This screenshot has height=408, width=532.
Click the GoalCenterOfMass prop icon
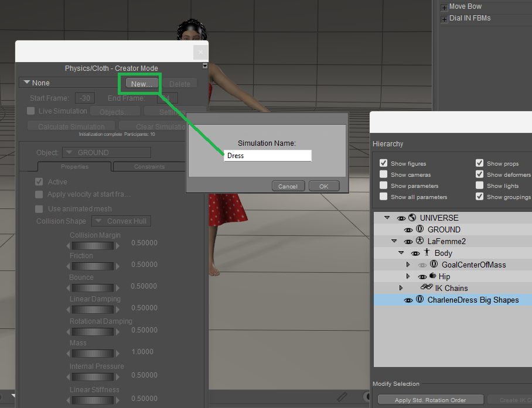434,265
